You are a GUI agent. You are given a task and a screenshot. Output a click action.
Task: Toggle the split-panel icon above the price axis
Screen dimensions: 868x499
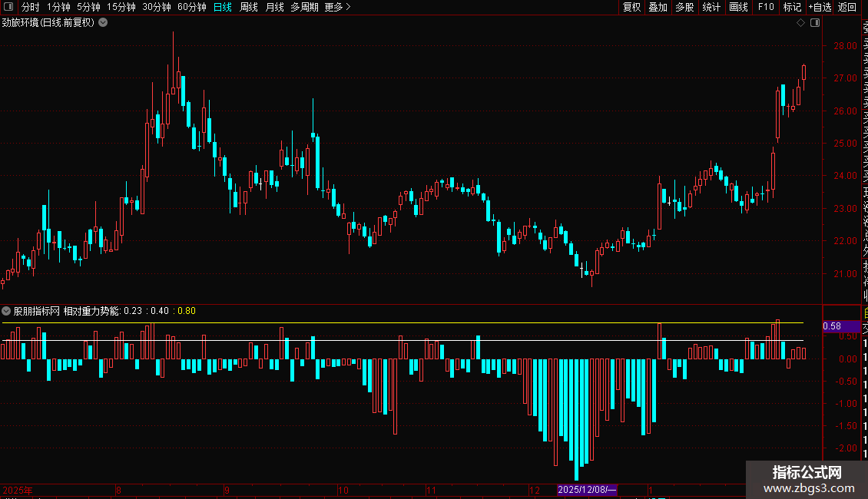[x=815, y=23]
